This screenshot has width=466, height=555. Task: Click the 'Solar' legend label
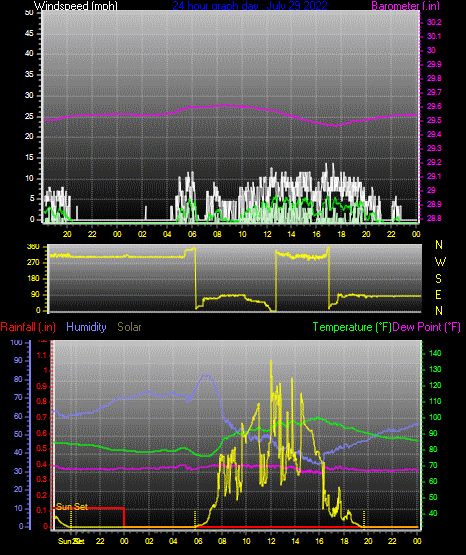pyautogui.click(x=129, y=327)
